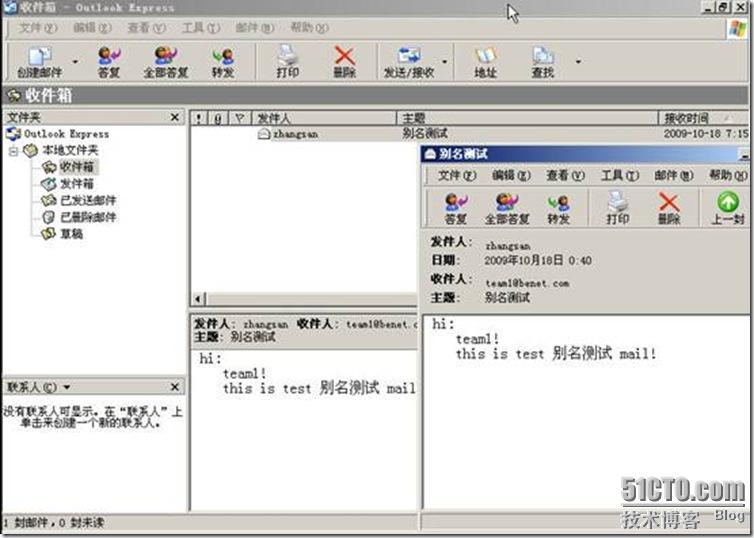
Task: Select 已删除邮件 folder in tree
Action: tap(88, 217)
